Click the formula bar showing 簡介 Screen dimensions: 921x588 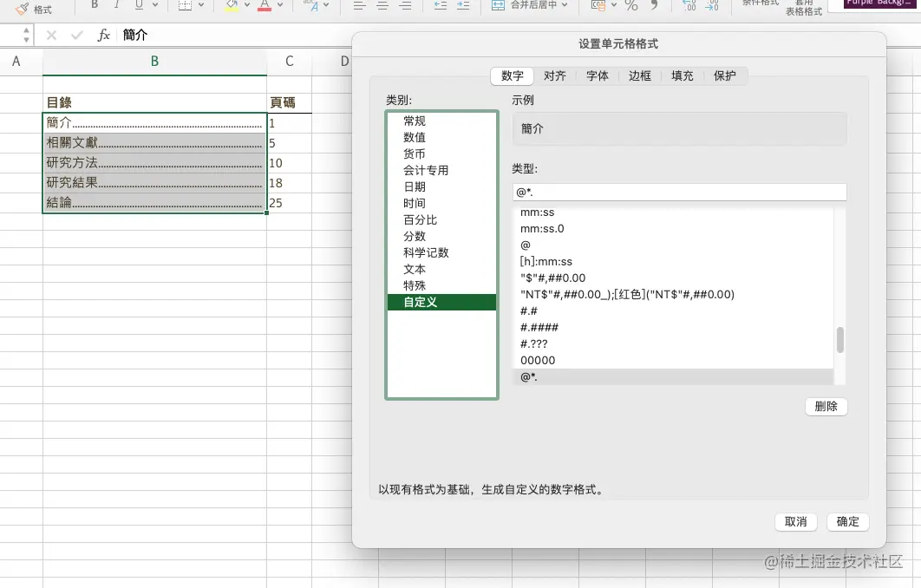click(x=235, y=36)
